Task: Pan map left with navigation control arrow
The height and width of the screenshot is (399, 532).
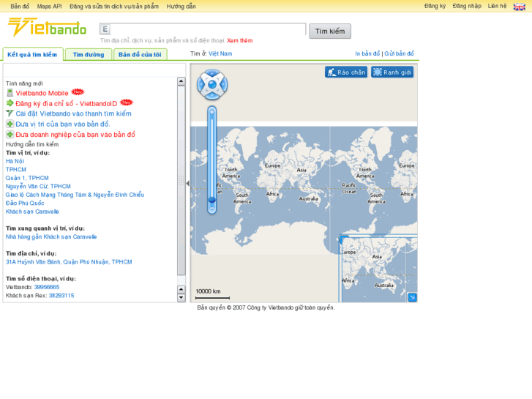Action: [x=201, y=84]
